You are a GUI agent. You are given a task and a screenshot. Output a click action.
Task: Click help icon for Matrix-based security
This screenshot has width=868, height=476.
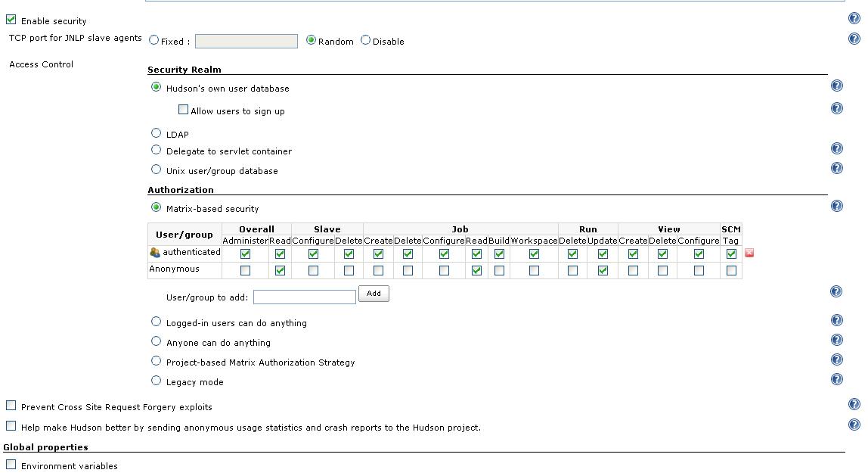coord(837,206)
